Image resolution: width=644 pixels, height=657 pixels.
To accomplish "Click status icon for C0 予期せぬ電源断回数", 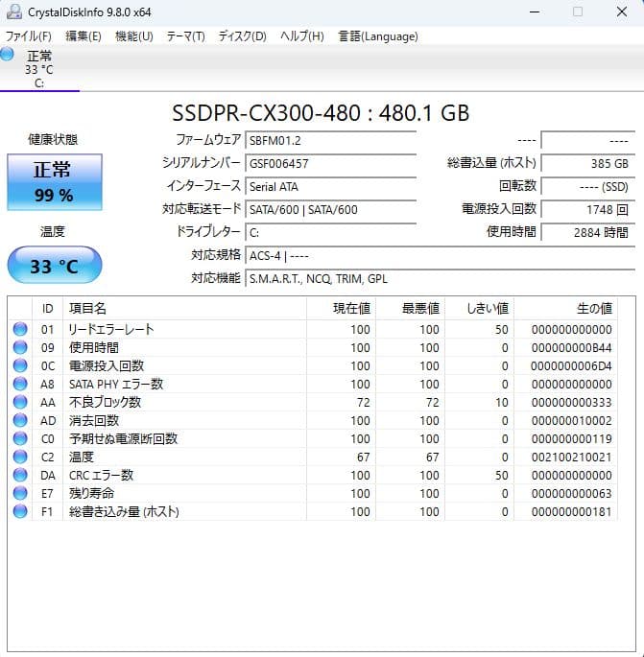I will coord(20,438).
